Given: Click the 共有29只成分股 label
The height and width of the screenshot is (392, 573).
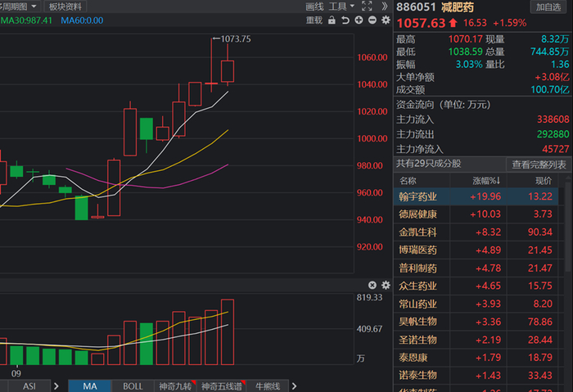Looking at the screenshot, I should [x=429, y=164].
